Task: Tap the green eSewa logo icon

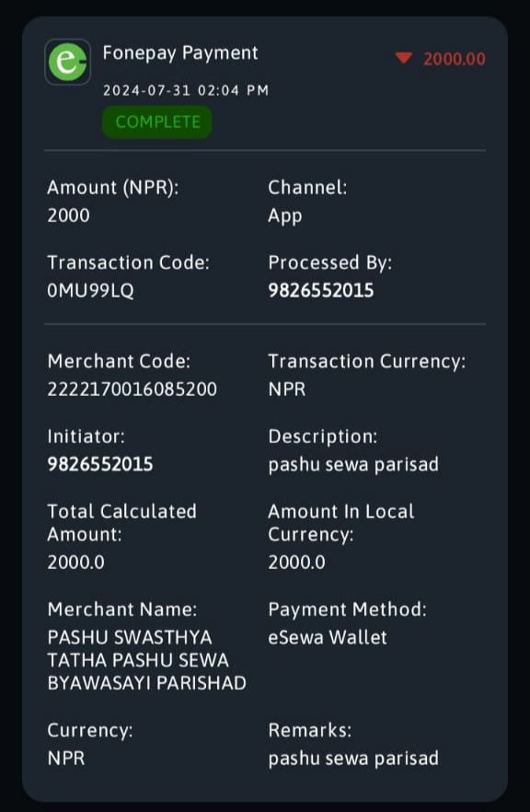Action: click(x=68, y=62)
